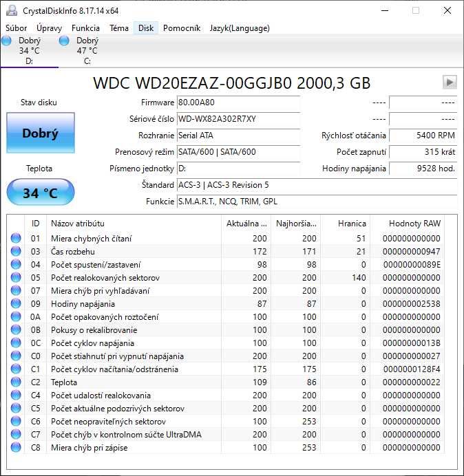
Task: Open the Úpravy menu
Action: 49,28
